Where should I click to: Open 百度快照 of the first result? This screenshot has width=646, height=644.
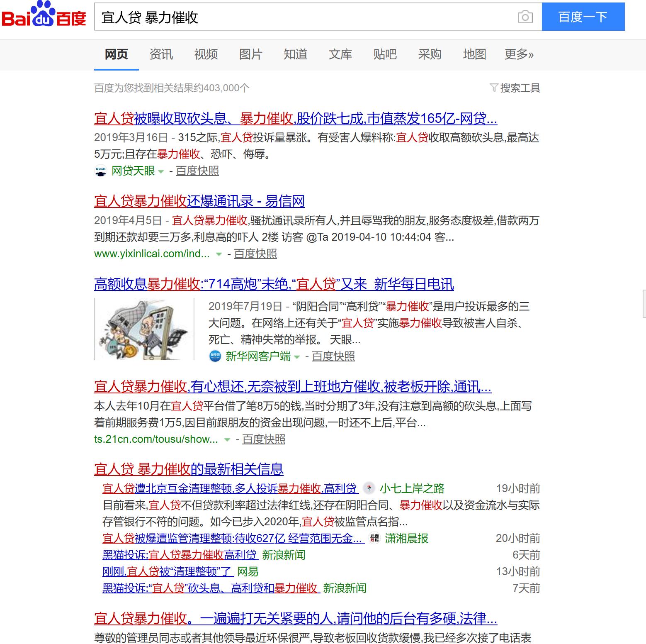click(197, 171)
